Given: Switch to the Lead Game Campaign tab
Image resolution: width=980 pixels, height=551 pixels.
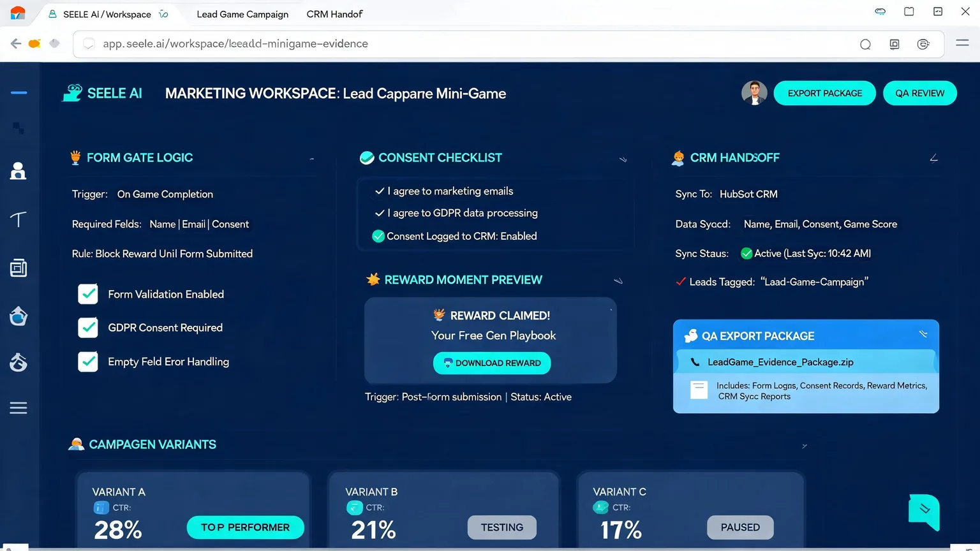Looking at the screenshot, I should 242,14.
